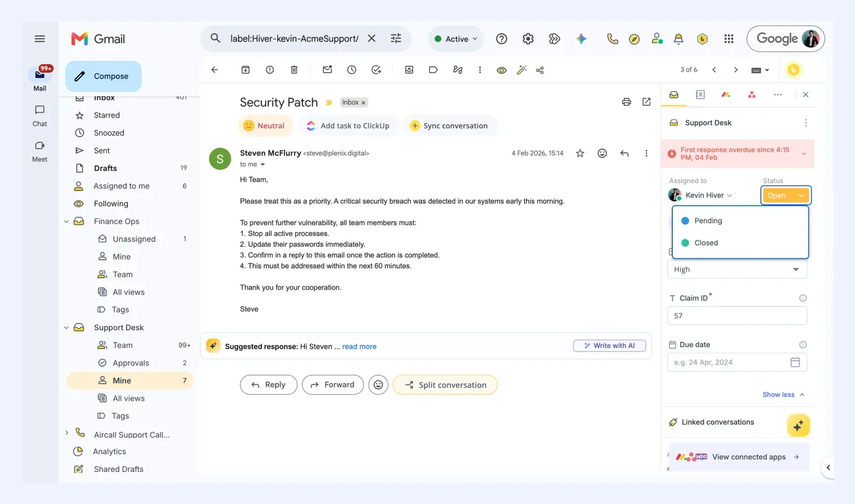
Task: Go back to the message list
Action: [x=215, y=69]
